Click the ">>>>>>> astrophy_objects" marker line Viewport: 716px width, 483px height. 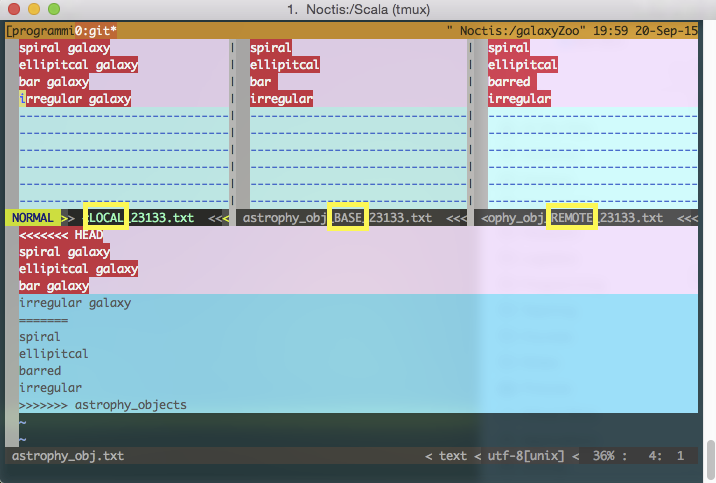click(102, 405)
